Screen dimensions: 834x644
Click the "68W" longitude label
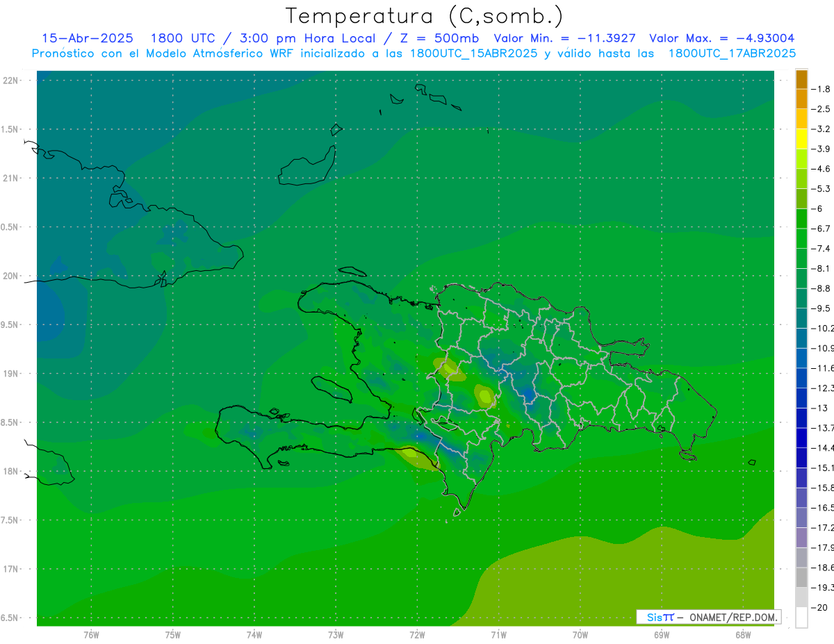743,634
